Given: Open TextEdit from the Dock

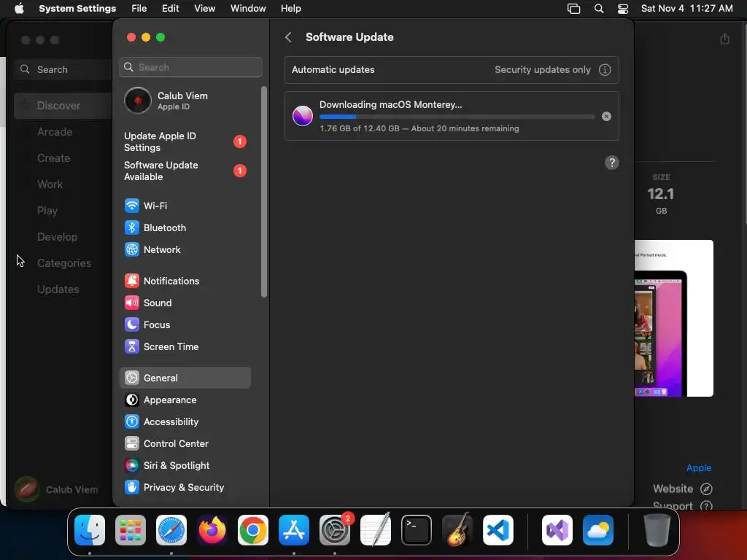Looking at the screenshot, I should 376,530.
